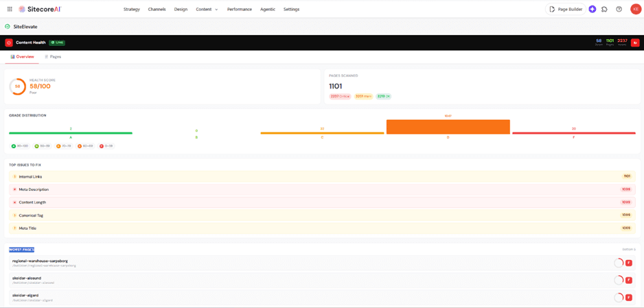Open the Canonical Tag issue row
The image size is (644, 308).
322,215
